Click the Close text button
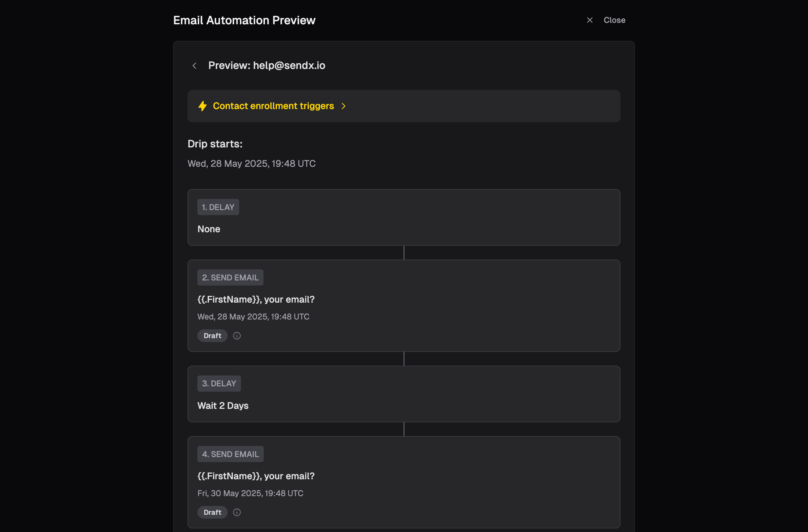Viewport: 808px width, 532px height. click(614, 20)
